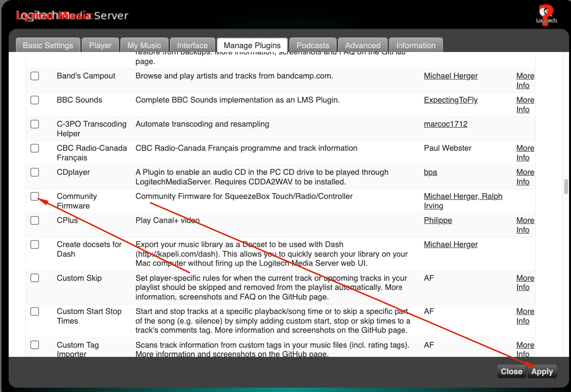This screenshot has width=571, height=392.
Task: Open the Player settings tab
Action: pyautogui.click(x=100, y=45)
